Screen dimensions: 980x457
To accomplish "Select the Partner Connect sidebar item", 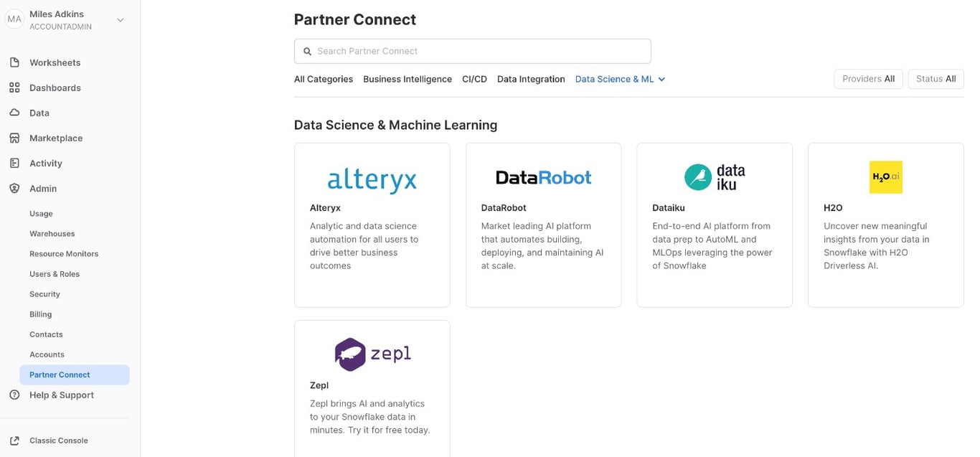I will pos(58,374).
